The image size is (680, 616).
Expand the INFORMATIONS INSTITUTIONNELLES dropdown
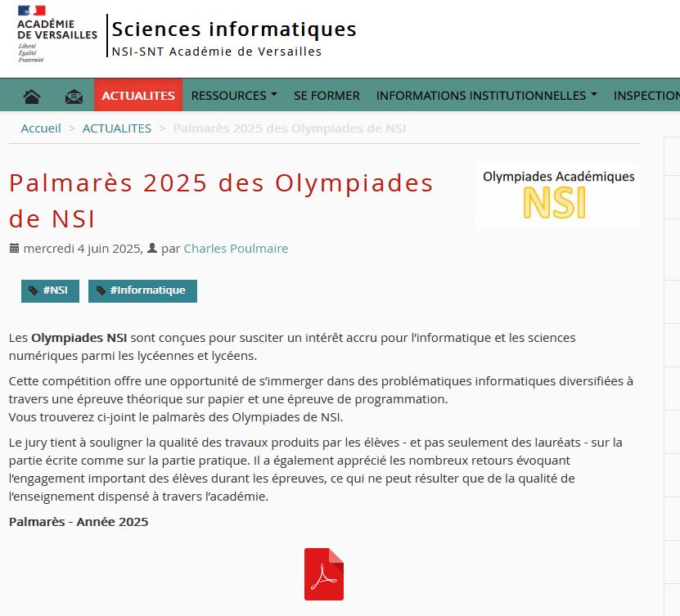[x=486, y=96]
